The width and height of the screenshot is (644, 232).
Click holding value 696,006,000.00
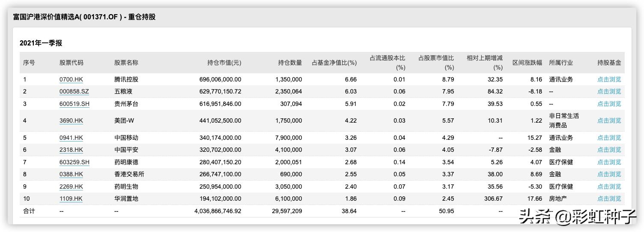pos(220,79)
